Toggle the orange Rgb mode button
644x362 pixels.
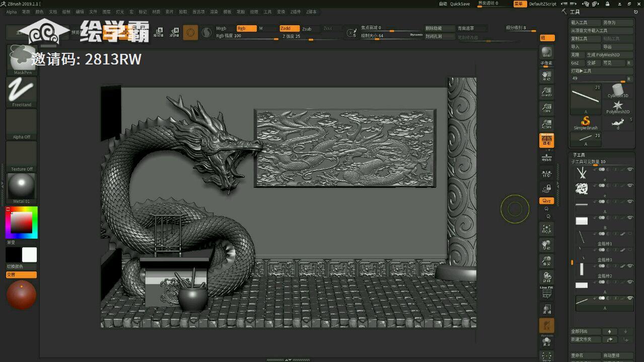click(x=247, y=28)
